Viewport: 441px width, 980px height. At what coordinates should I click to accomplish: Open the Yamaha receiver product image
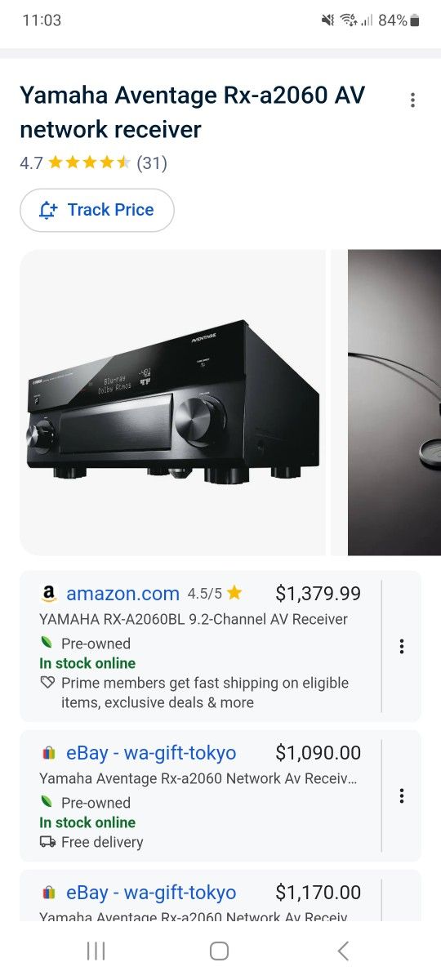[172, 403]
